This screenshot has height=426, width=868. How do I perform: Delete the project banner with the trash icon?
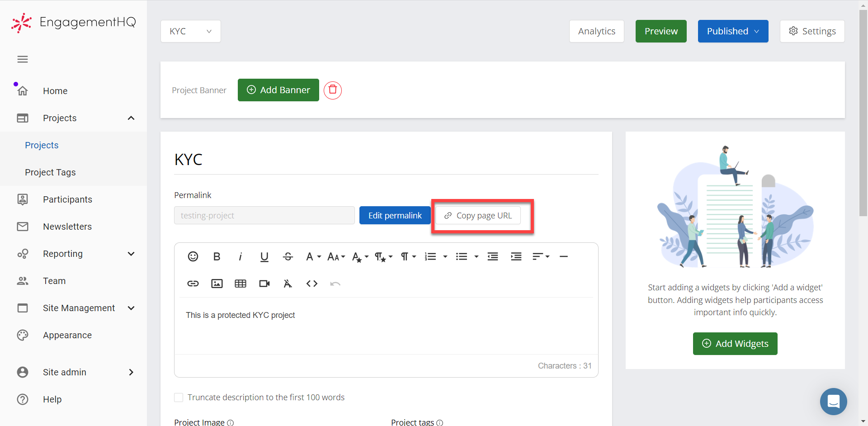pyautogui.click(x=333, y=90)
